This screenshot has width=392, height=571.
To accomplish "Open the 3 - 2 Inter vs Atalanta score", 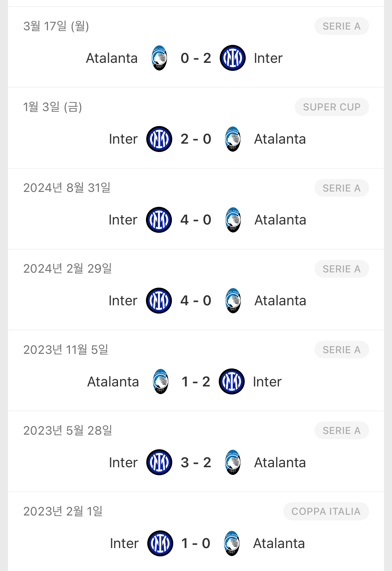I will [196, 463].
